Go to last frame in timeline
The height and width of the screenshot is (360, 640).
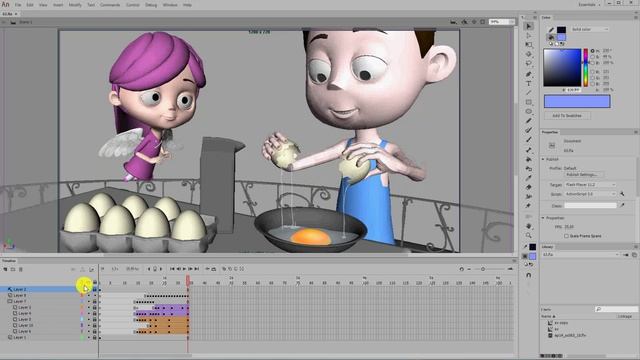[197, 269]
